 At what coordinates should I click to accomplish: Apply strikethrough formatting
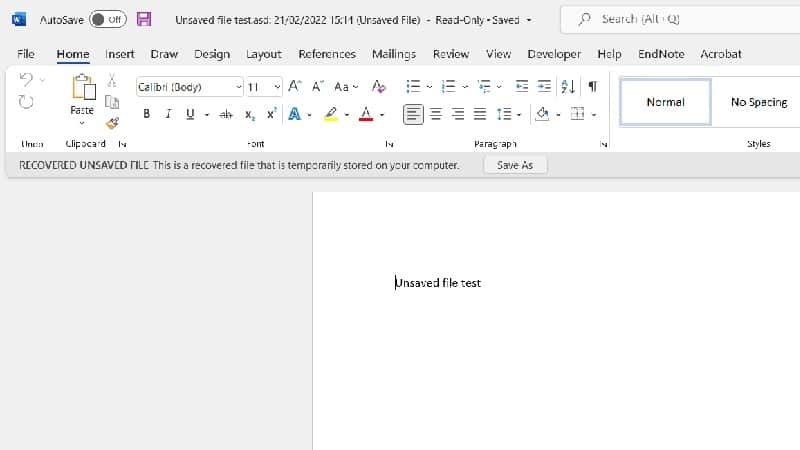(x=225, y=115)
